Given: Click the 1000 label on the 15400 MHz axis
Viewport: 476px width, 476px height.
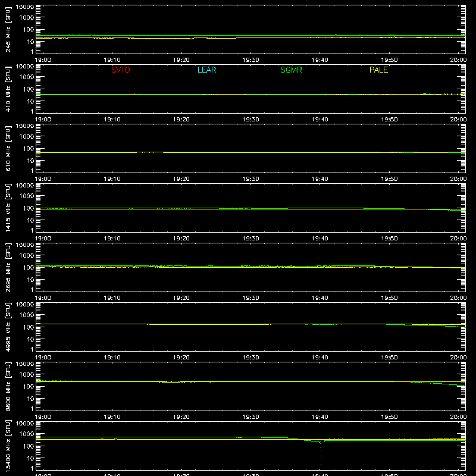Looking at the screenshot, I should tap(27, 434).
